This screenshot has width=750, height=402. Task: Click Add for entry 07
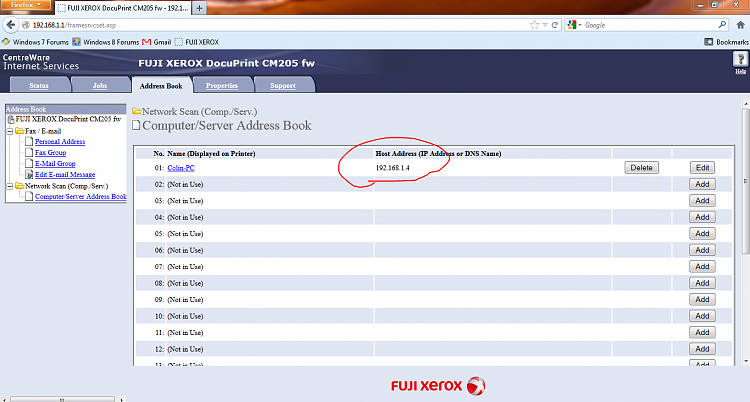click(x=702, y=267)
